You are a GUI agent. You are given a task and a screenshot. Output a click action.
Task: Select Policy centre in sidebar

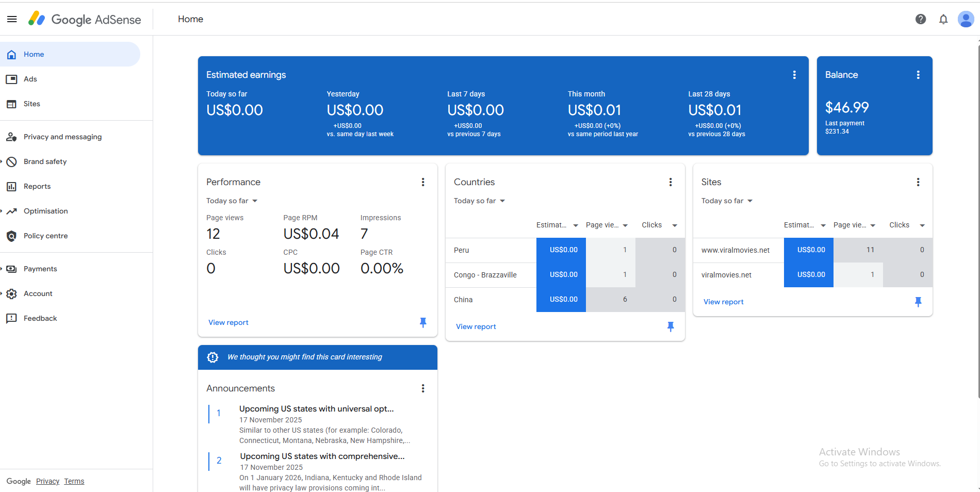pos(45,236)
